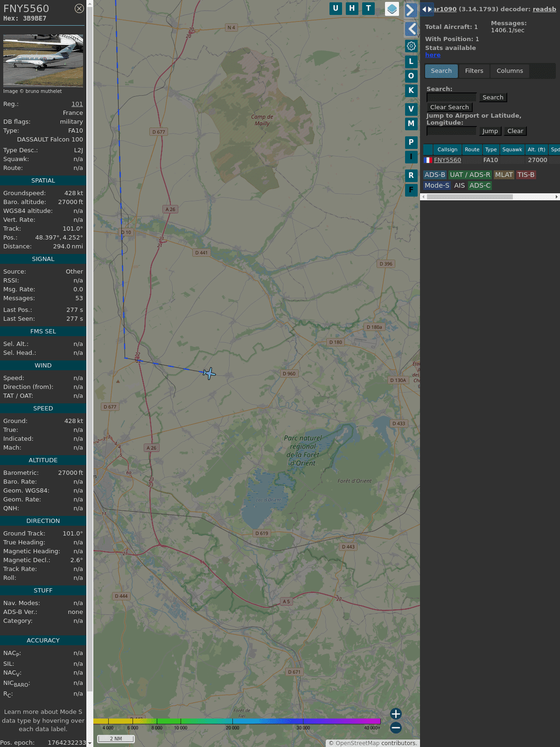Click the aircraft Search input field
The height and width of the screenshot is (747, 560).
(451, 97)
